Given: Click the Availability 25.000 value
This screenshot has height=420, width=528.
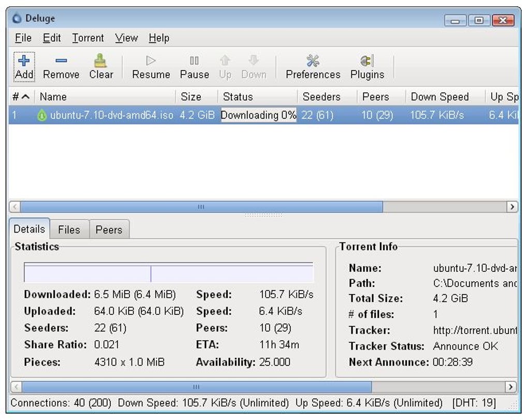Looking at the screenshot, I should [x=275, y=362].
